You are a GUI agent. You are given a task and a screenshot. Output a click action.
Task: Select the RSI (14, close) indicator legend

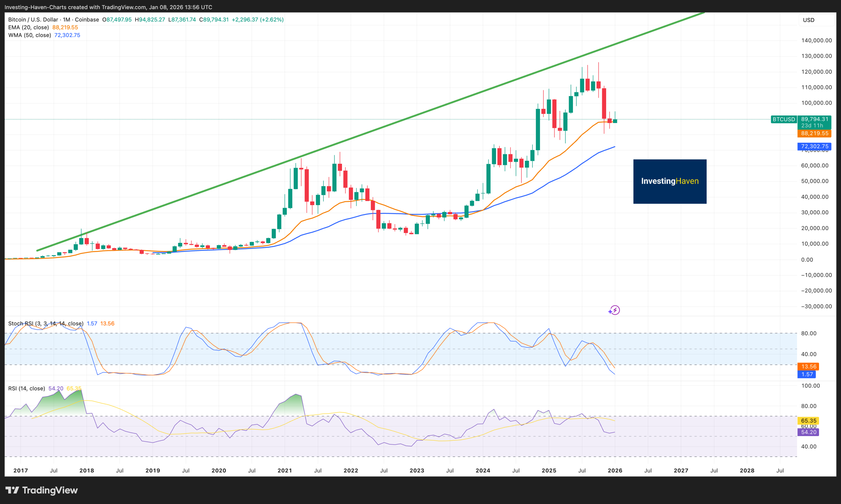point(27,388)
